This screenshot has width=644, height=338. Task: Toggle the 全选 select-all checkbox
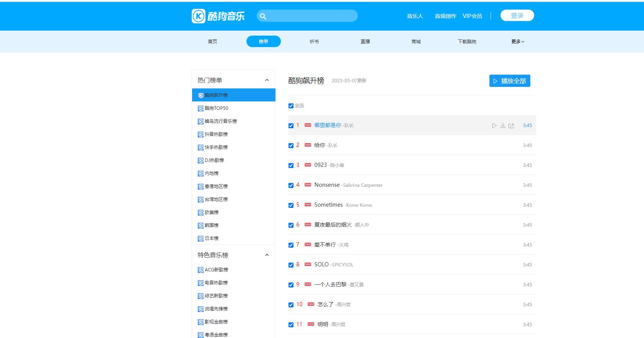pos(291,106)
